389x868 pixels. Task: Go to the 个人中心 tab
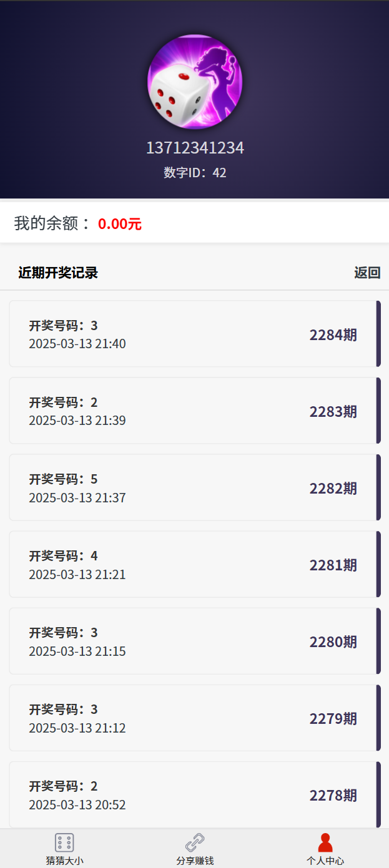(x=325, y=861)
